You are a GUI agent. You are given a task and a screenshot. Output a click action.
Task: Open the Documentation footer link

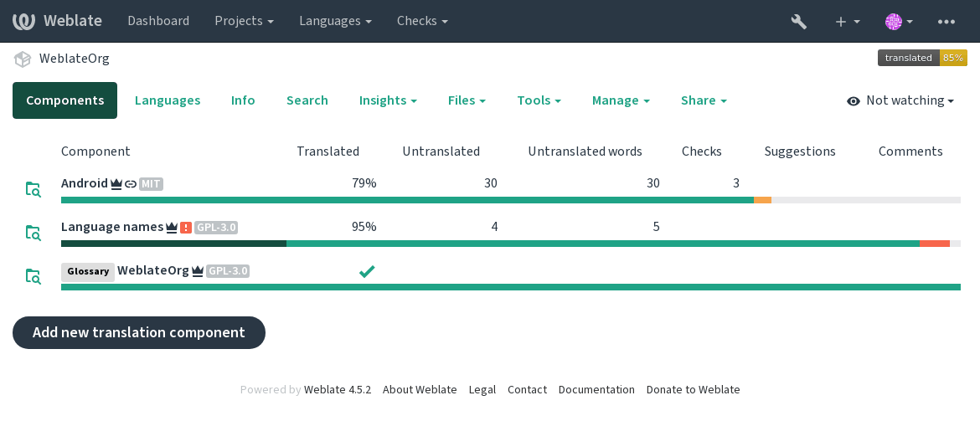[x=596, y=390]
